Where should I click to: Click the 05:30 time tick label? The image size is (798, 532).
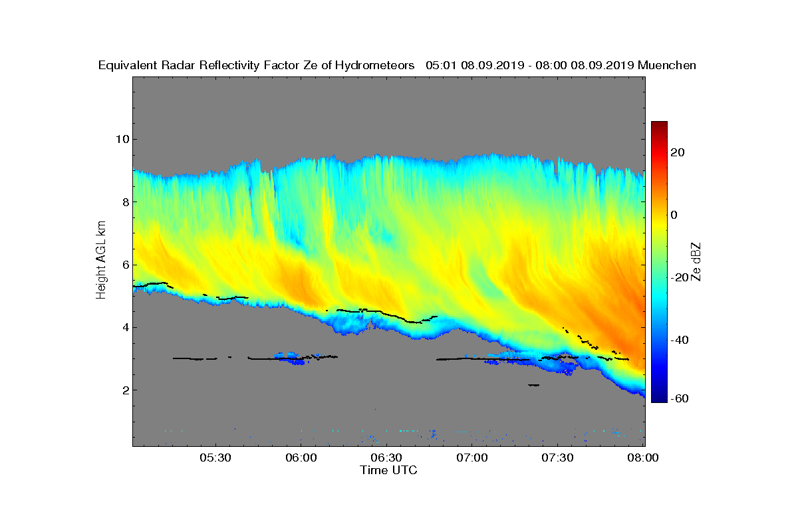click(x=216, y=458)
